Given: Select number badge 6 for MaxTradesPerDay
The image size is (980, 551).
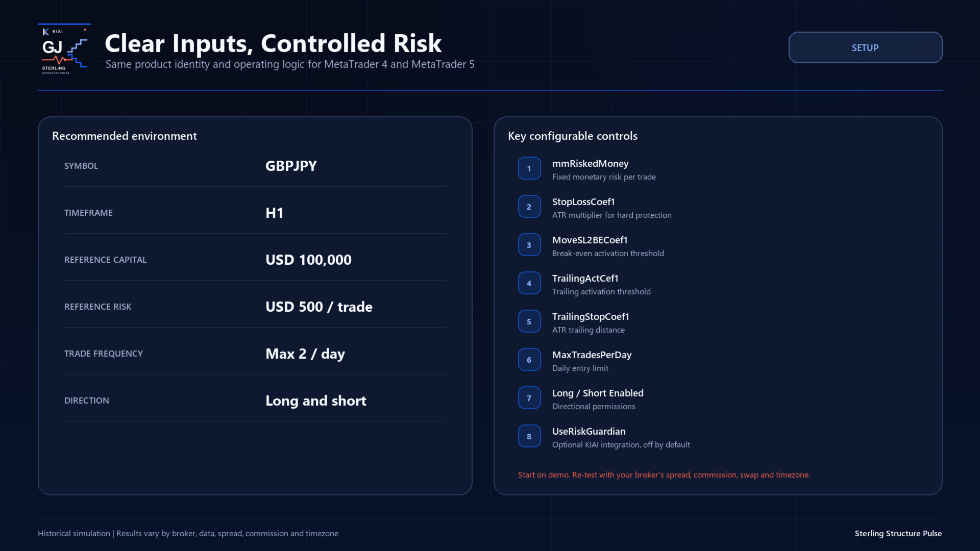Looking at the screenshot, I should (x=529, y=360).
